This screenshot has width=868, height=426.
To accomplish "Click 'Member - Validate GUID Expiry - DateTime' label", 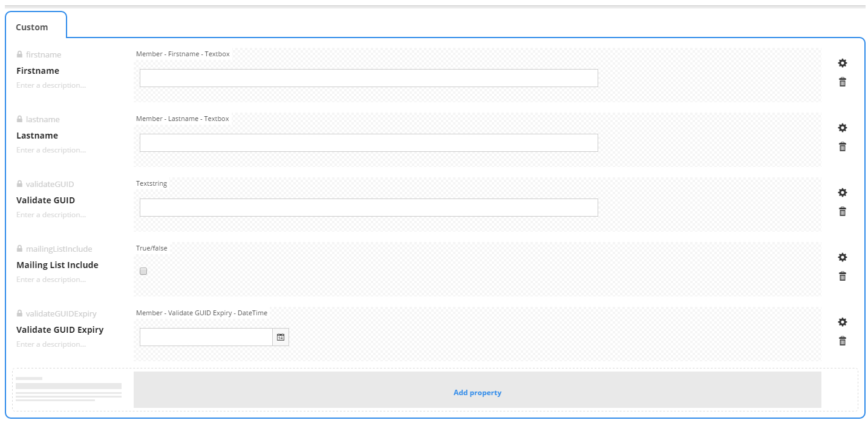I will tap(201, 313).
